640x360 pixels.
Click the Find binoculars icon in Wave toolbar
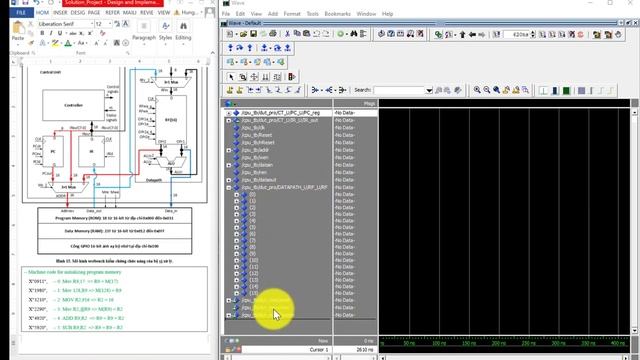(x=353, y=34)
